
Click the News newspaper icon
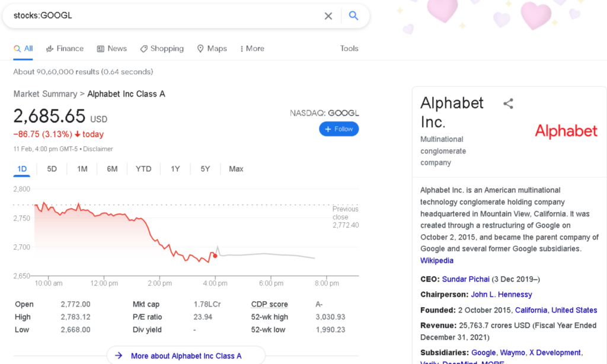coord(101,49)
